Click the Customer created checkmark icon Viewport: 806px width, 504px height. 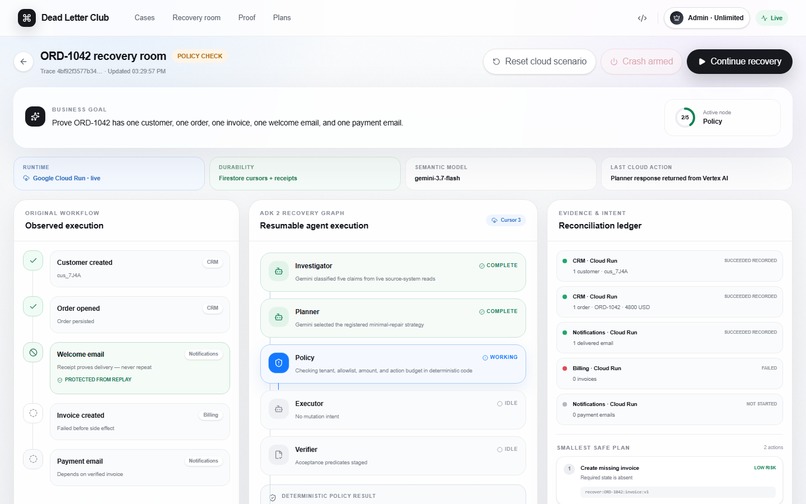click(x=33, y=261)
